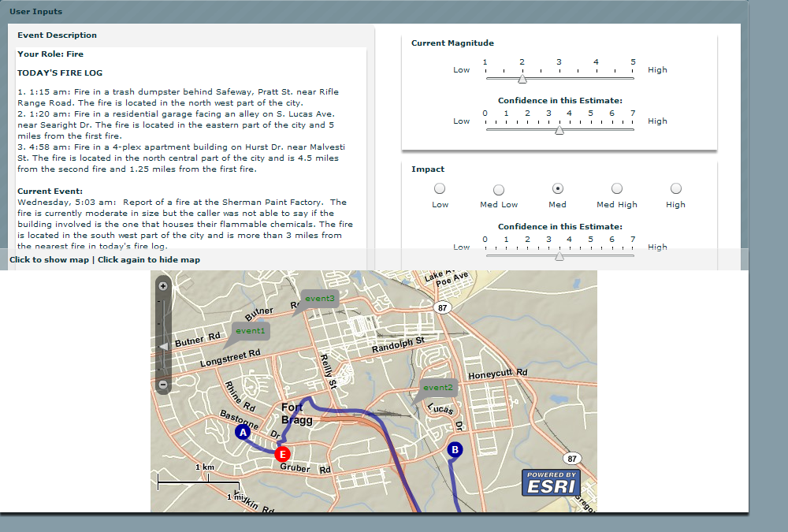Select blue marker A on the map
The width and height of the screenshot is (788, 532).
243,432
